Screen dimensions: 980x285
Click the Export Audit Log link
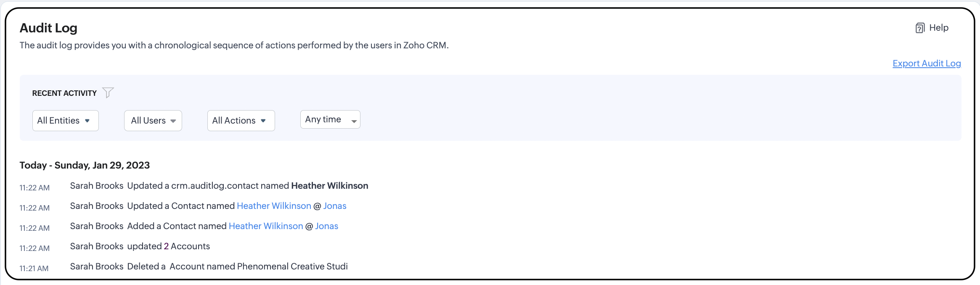click(x=927, y=63)
